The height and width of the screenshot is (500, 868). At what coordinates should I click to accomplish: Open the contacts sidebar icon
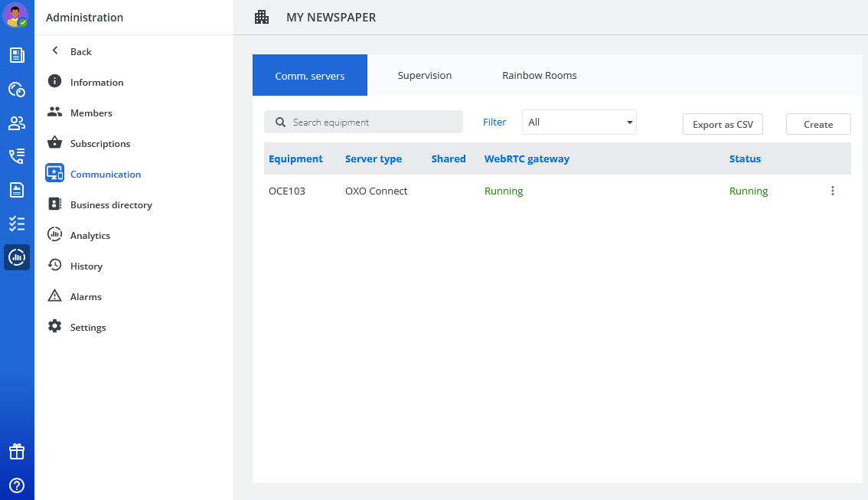pyautogui.click(x=17, y=123)
